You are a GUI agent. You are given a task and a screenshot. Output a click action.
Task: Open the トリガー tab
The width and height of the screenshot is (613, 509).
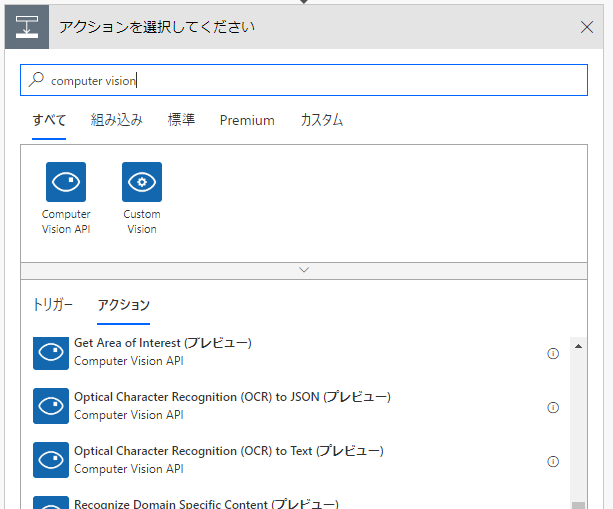53,305
